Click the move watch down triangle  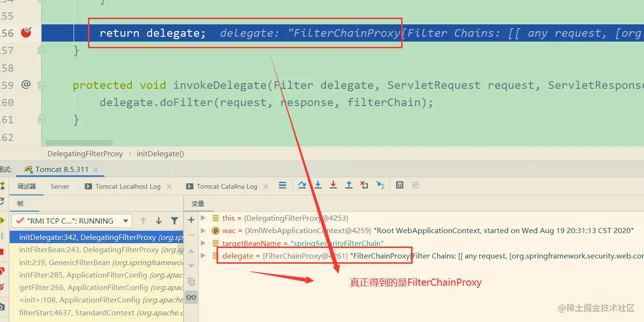tap(191, 266)
